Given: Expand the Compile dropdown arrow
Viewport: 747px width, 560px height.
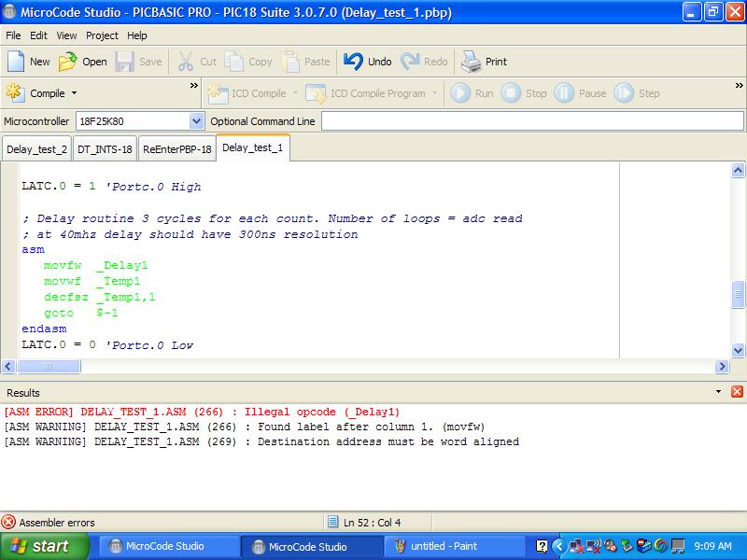Looking at the screenshot, I should click(75, 93).
